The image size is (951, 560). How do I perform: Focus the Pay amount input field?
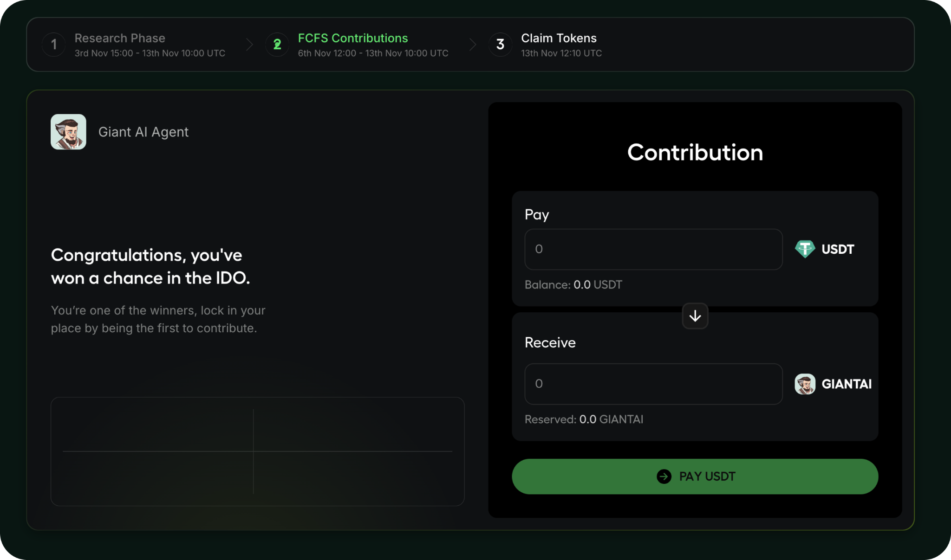pos(653,249)
